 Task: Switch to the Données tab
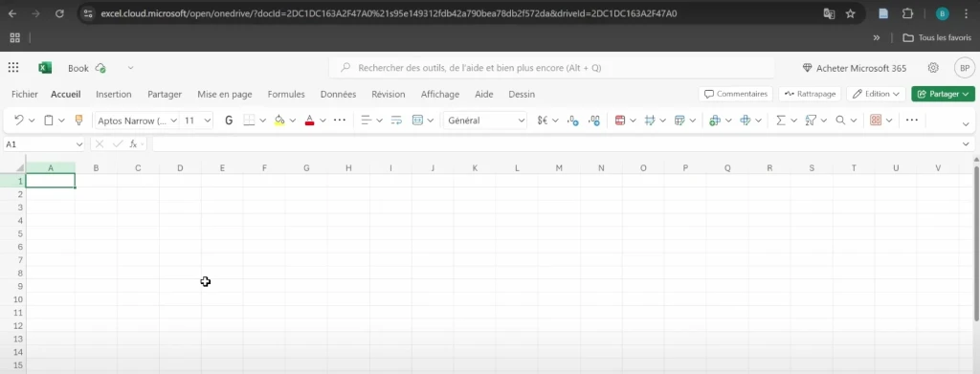(338, 95)
